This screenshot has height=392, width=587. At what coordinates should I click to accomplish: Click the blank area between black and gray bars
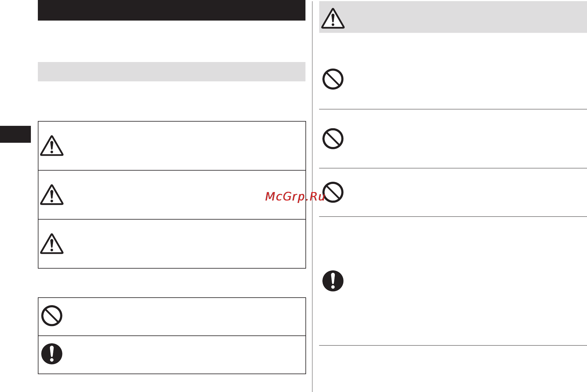[x=172, y=41]
